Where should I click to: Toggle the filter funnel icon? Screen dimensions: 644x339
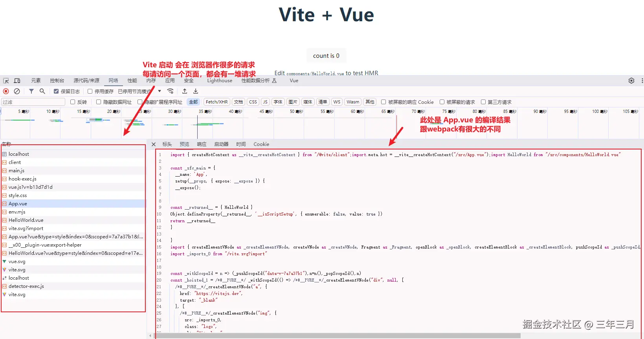coord(31,91)
